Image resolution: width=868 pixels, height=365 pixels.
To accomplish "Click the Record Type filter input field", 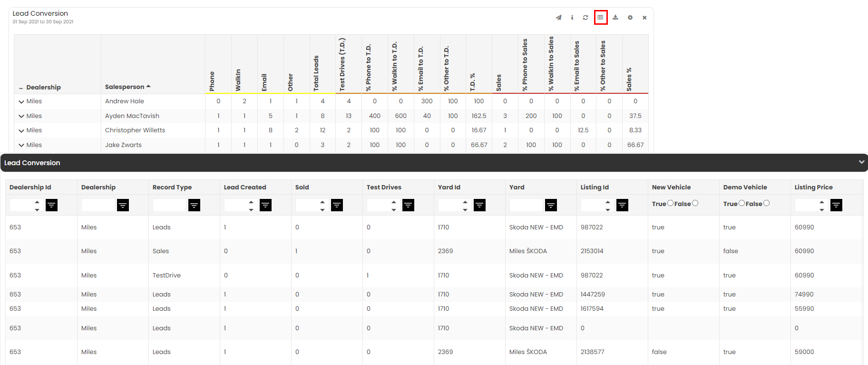I will tap(170, 205).
